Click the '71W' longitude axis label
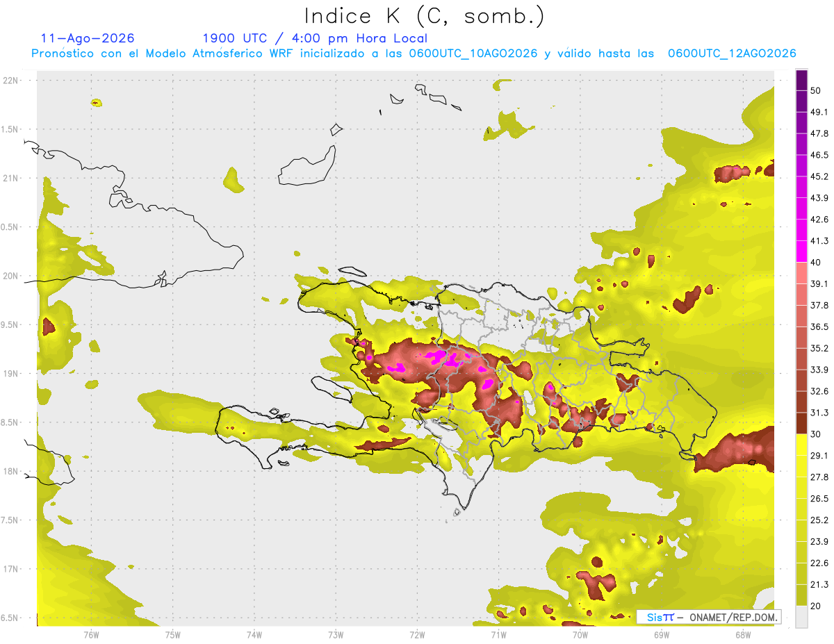Image resolution: width=834 pixels, height=644 pixels. [498, 634]
